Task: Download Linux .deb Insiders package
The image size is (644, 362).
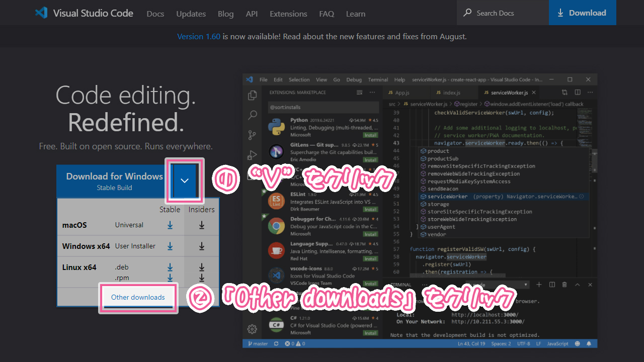Action: pyautogui.click(x=201, y=267)
